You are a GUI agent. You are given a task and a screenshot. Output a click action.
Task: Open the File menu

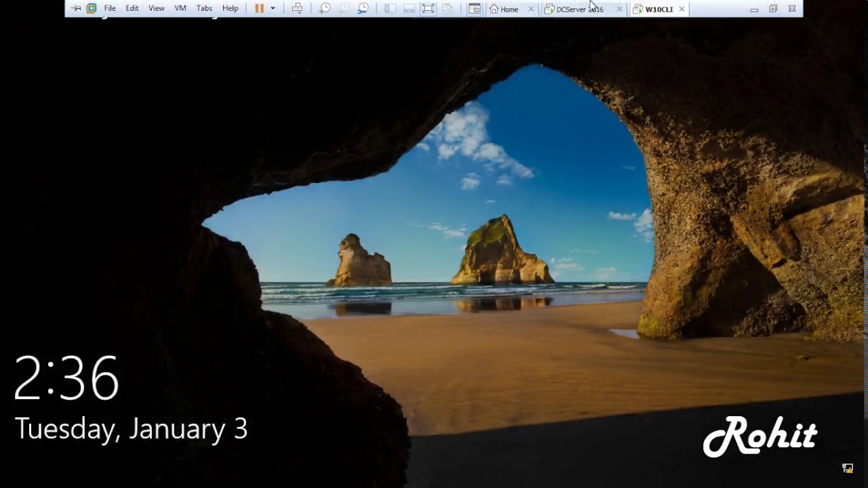pos(110,9)
